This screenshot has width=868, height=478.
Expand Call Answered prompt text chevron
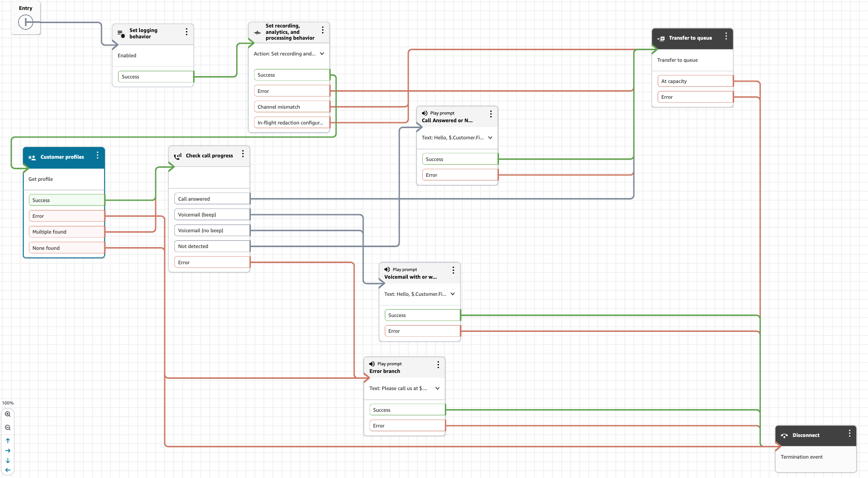click(490, 138)
